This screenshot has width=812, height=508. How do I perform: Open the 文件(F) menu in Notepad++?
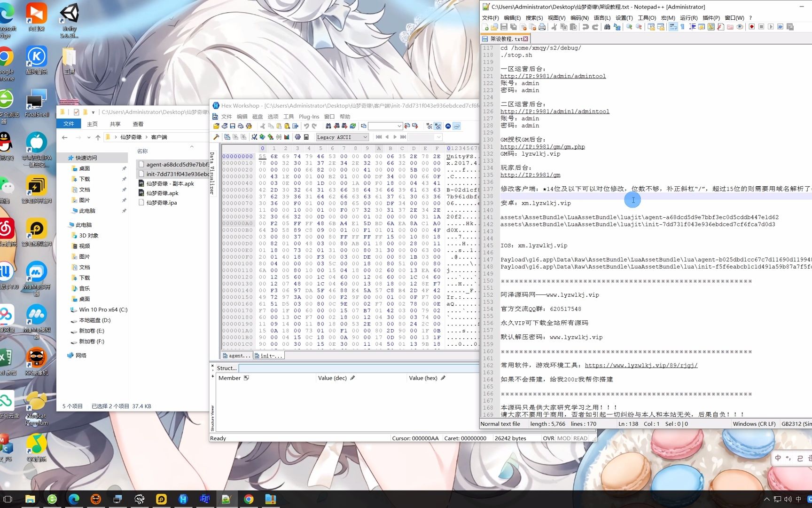[x=490, y=18]
